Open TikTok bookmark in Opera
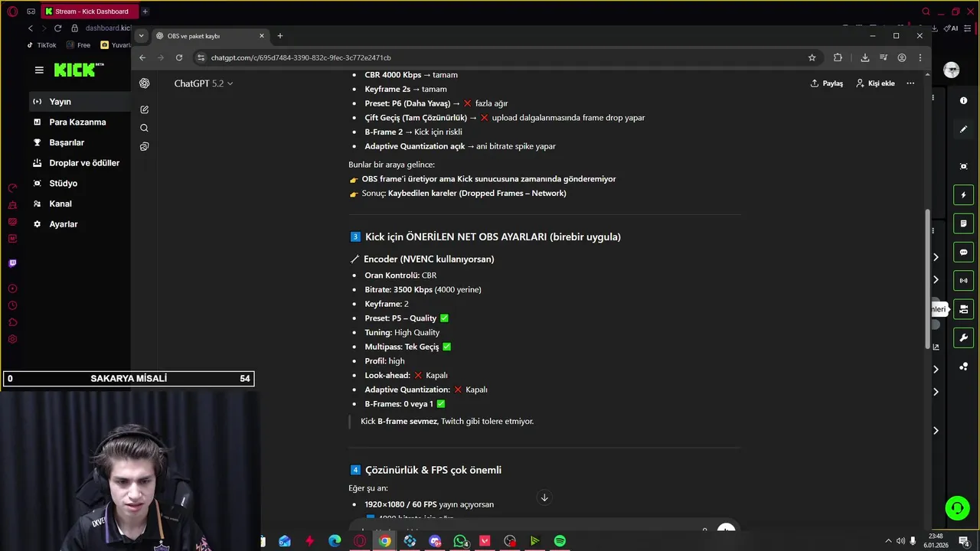The image size is (980, 551). click(41, 45)
